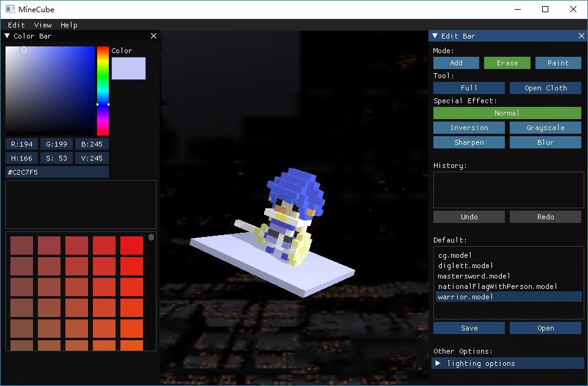Switch mode to Add
The image size is (588, 386).
tap(456, 63)
